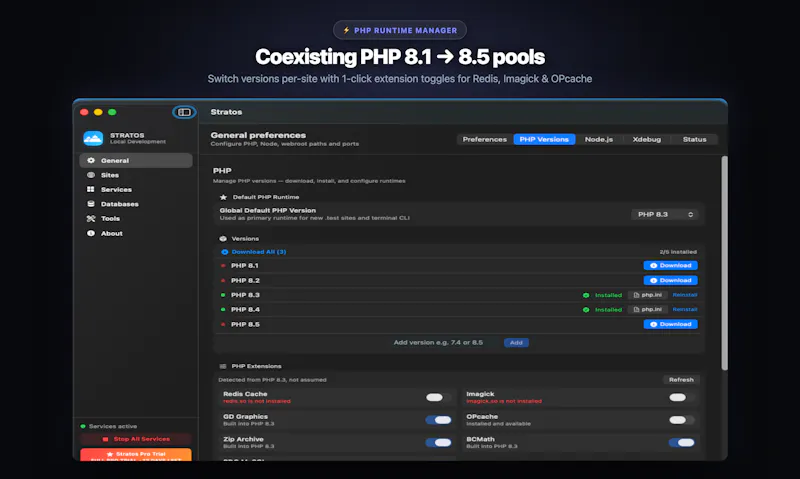Click the Versions section icon
This screenshot has width=800, height=479.
click(x=223, y=239)
